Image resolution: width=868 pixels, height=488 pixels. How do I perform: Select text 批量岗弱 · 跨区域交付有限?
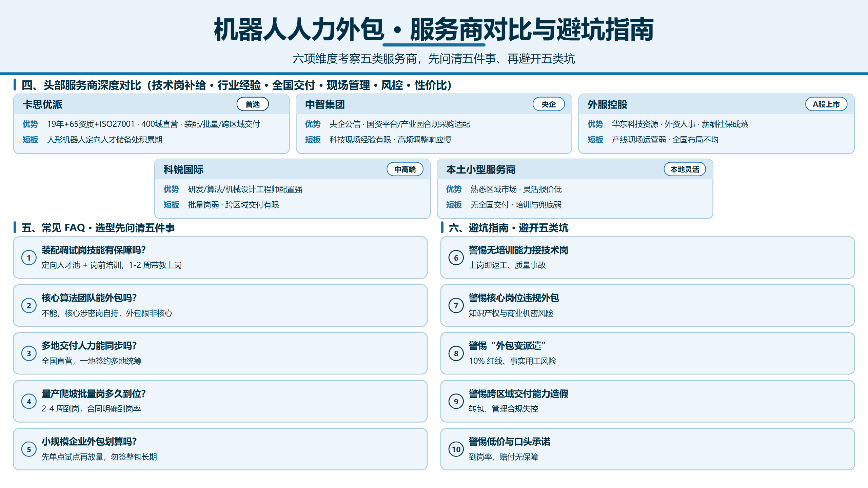(234, 205)
